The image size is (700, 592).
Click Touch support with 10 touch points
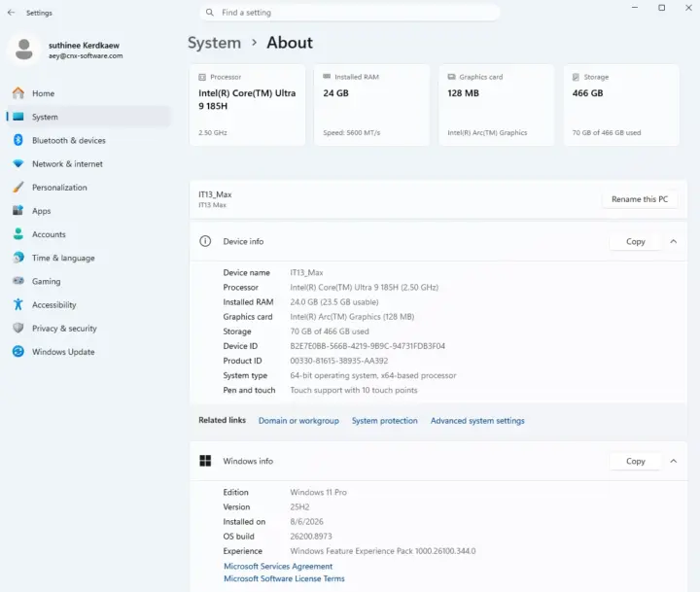click(x=354, y=390)
